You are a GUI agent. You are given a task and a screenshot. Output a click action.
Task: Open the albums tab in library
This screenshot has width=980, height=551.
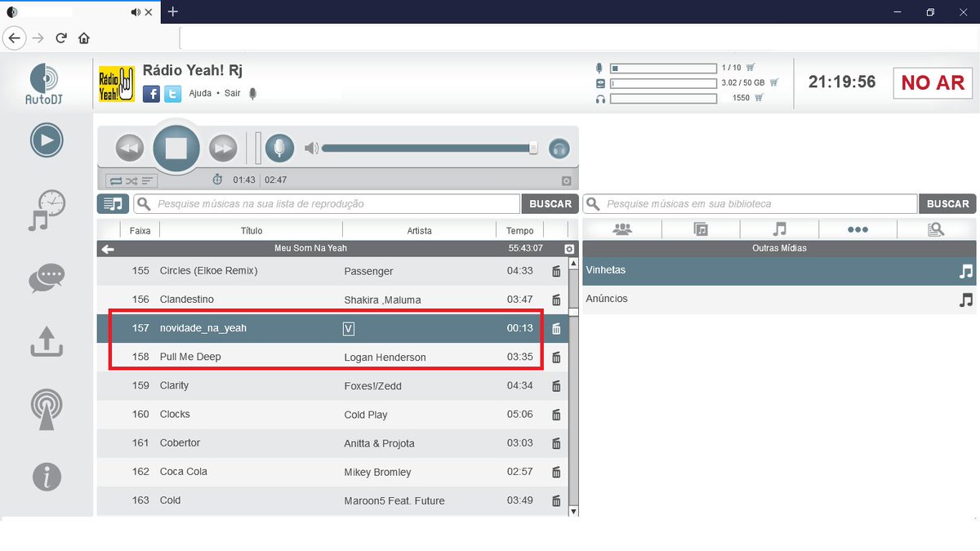point(701,229)
